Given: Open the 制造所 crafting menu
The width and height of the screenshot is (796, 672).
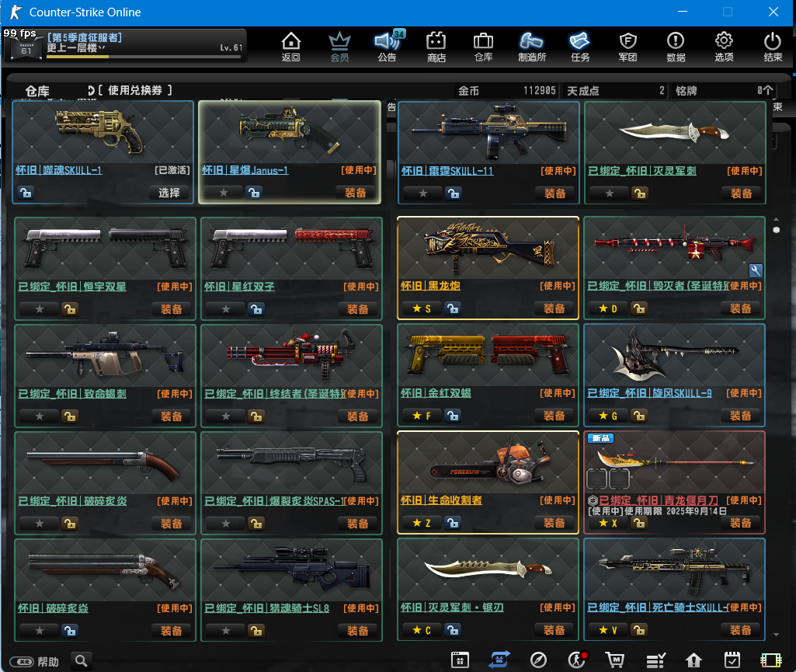Looking at the screenshot, I should (x=531, y=46).
